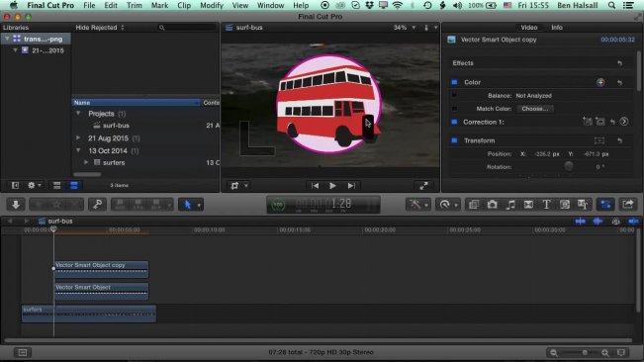The height and width of the screenshot is (362, 644).
Task: Click the Match Color Choose button
Action: click(535, 109)
